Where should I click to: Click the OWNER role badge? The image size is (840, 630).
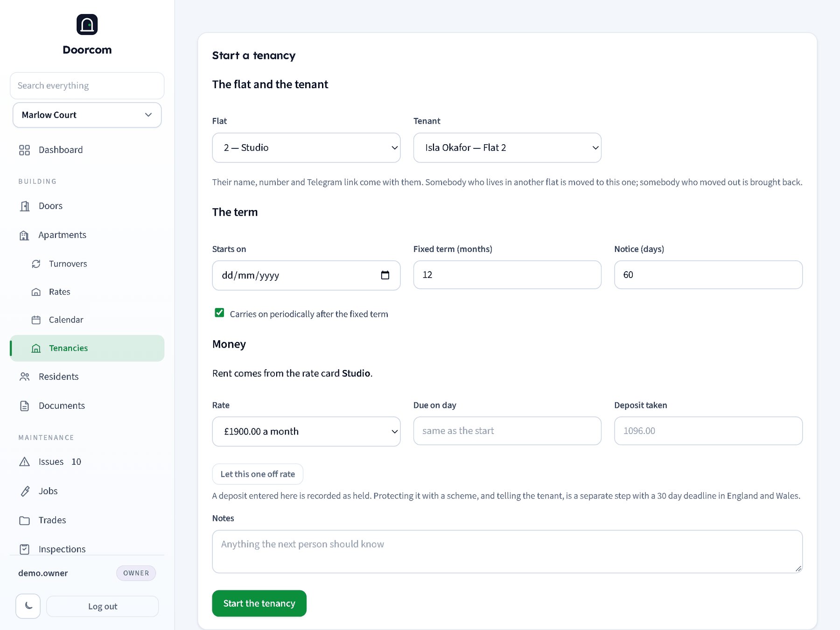point(136,573)
